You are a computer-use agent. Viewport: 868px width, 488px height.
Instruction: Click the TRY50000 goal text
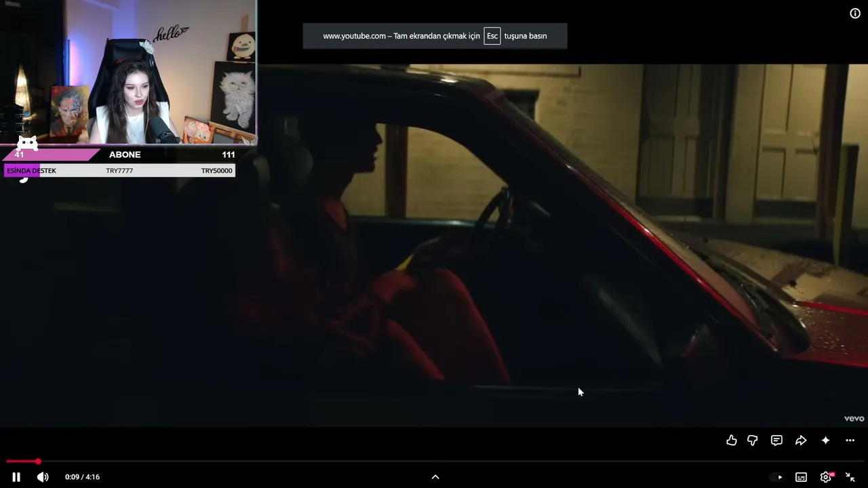coord(216,171)
